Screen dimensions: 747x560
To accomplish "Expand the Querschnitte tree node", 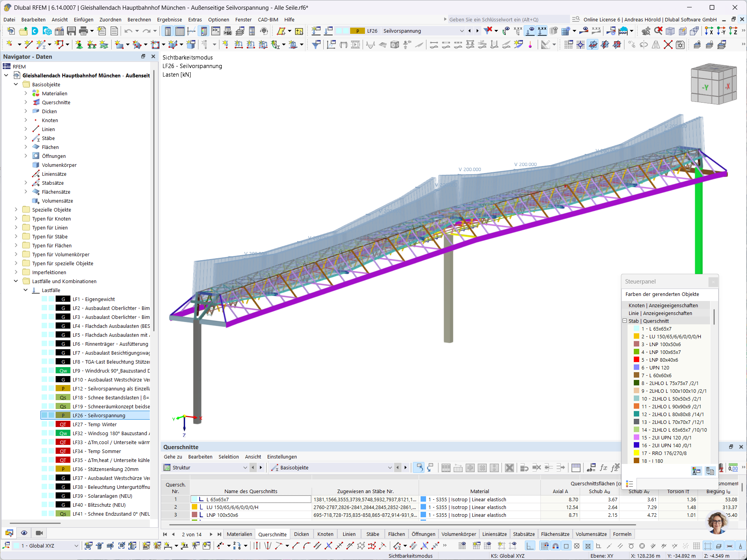I will [26, 102].
